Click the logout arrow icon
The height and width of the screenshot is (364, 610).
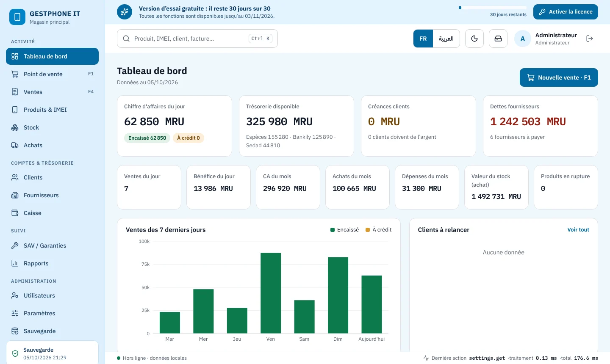click(589, 39)
